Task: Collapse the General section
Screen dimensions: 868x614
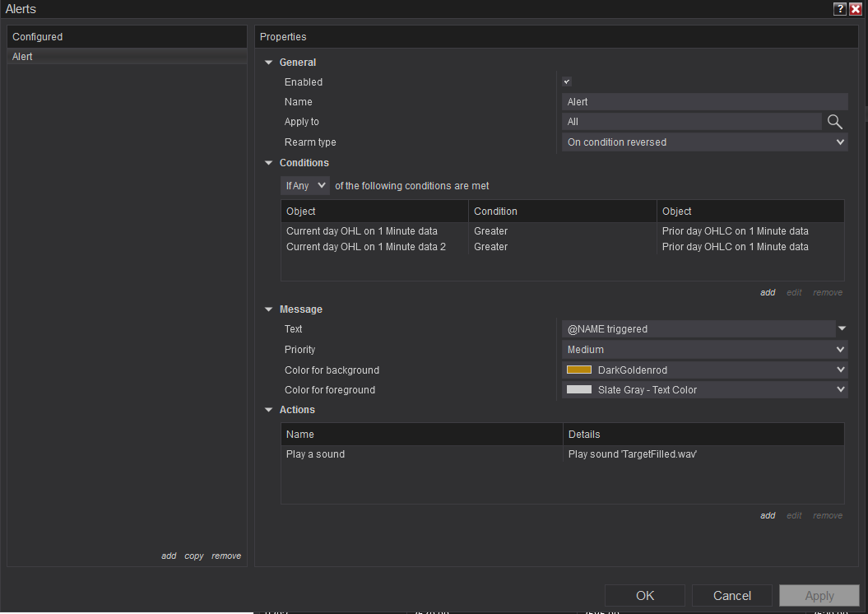Action: pos(269,63)
